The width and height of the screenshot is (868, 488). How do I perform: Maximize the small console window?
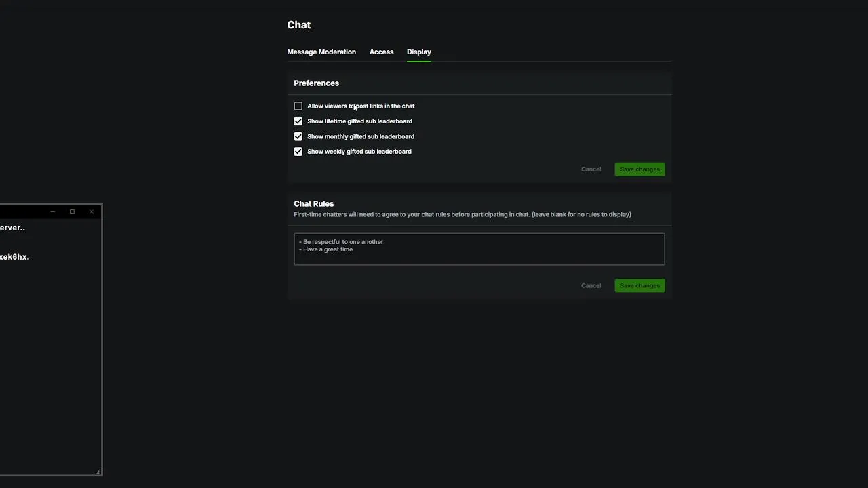point(72,212)
